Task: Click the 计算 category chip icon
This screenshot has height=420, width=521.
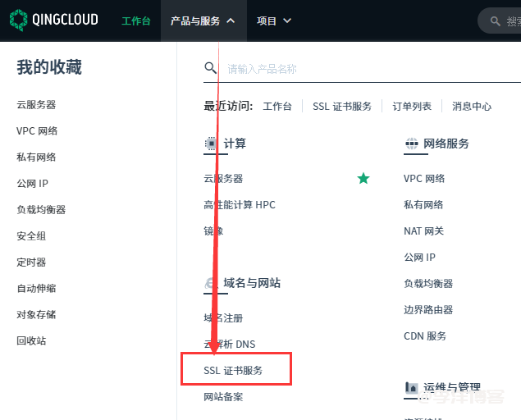Action: pos(211,144)
